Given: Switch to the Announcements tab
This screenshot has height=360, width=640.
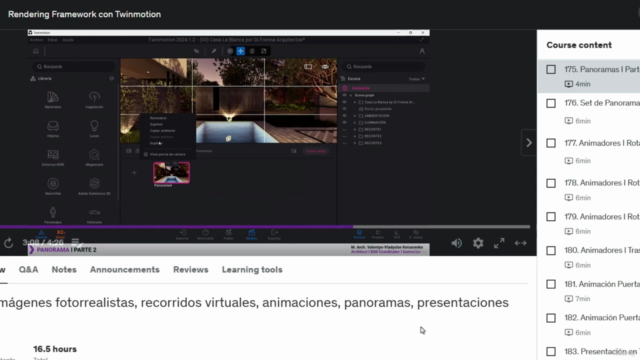Looking at the screenshot, I should pyautogui.click(x=125, y=270).
